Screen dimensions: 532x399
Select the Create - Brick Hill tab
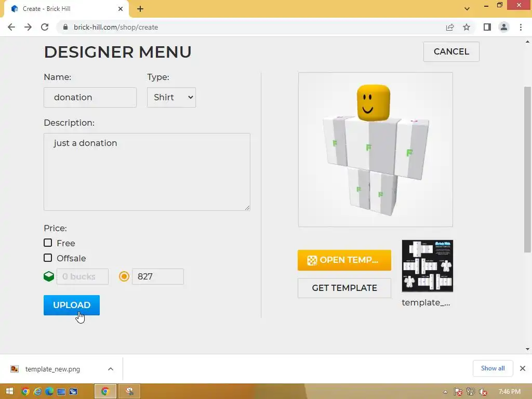pyautogui.click(x=66, y=9)
